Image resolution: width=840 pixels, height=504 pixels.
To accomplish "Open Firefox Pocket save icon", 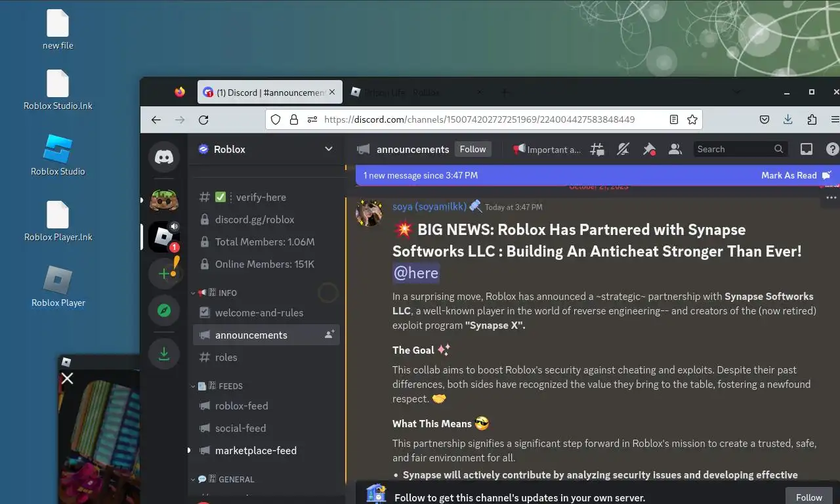I will 765,119.
